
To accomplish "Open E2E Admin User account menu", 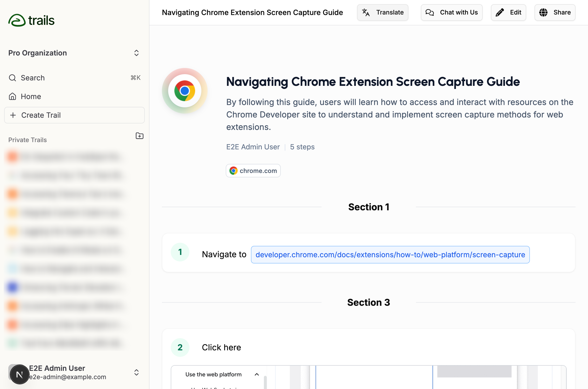I will (74, 373).
